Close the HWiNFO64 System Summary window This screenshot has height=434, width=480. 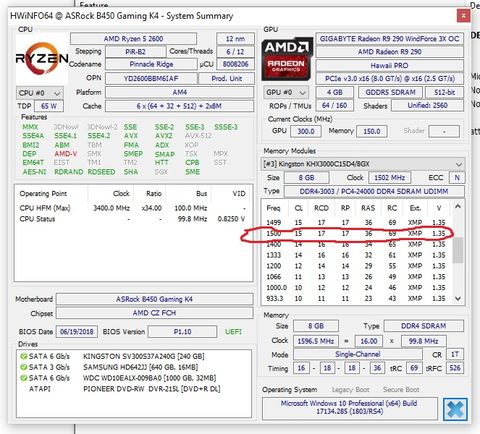463,15
